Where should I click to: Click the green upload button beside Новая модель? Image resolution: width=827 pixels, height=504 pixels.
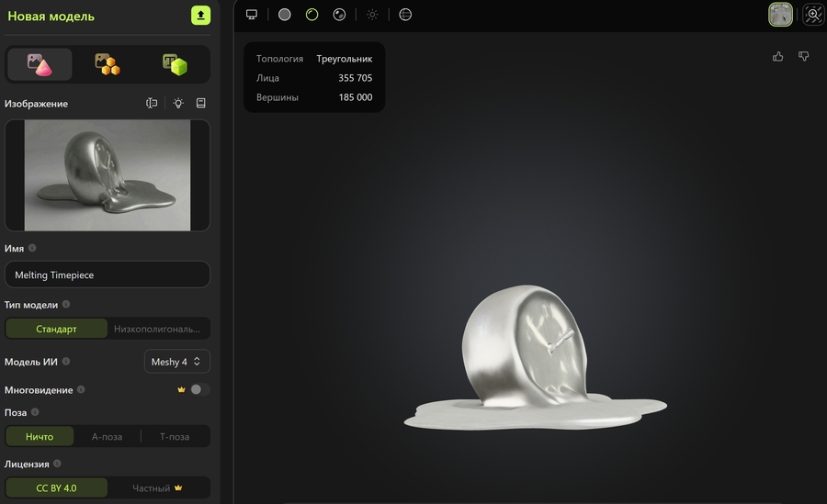click(200, 16)
